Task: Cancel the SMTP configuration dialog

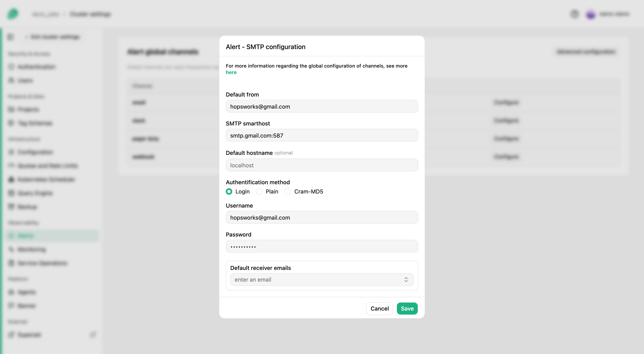Action: click(380, 309)
